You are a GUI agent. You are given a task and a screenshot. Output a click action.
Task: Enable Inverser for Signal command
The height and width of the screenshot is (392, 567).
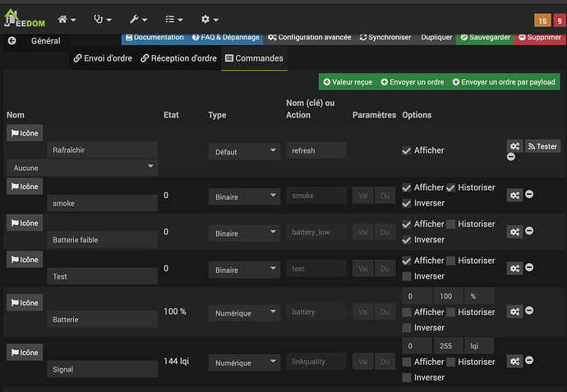(407, 377)
